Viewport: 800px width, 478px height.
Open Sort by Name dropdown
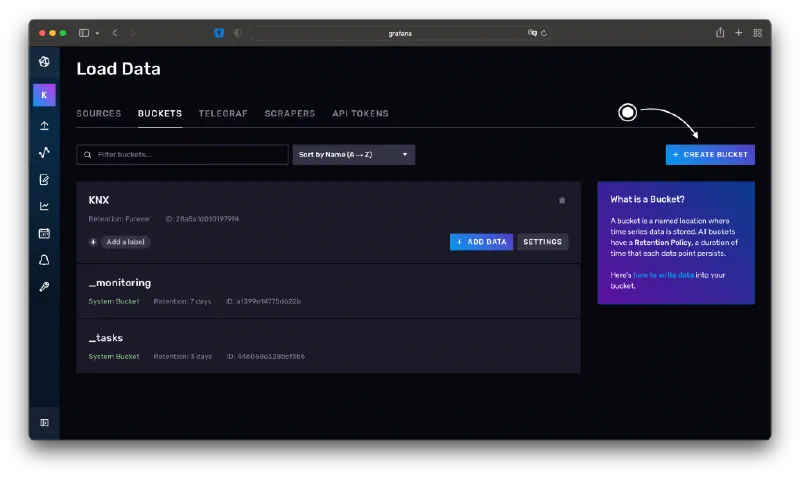click(354, 155)
